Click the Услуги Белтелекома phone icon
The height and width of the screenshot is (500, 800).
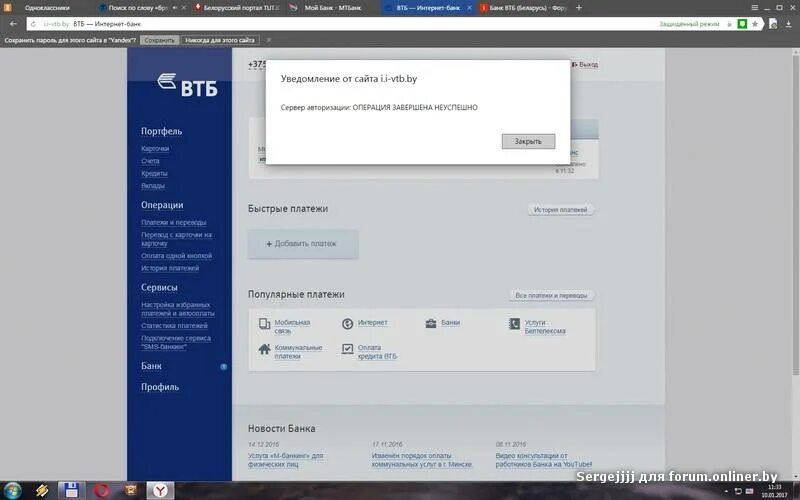pyautogui.click(x=514, y=323)
